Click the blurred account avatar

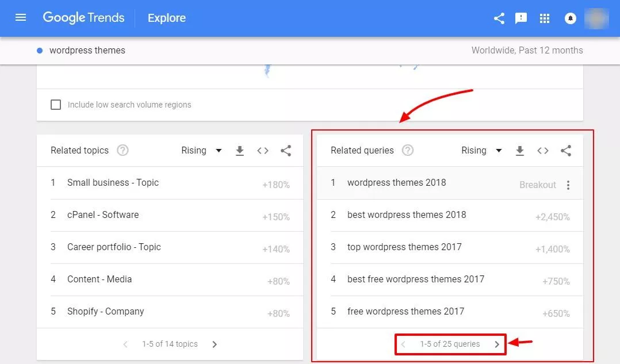(596, 18)
